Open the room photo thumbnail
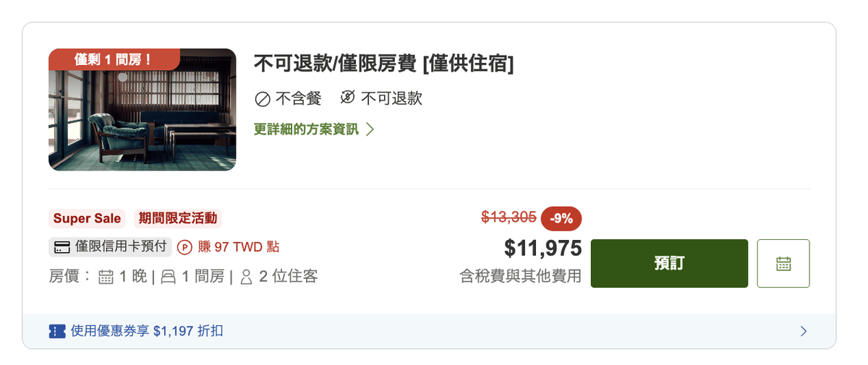 (x=142, y=110)
